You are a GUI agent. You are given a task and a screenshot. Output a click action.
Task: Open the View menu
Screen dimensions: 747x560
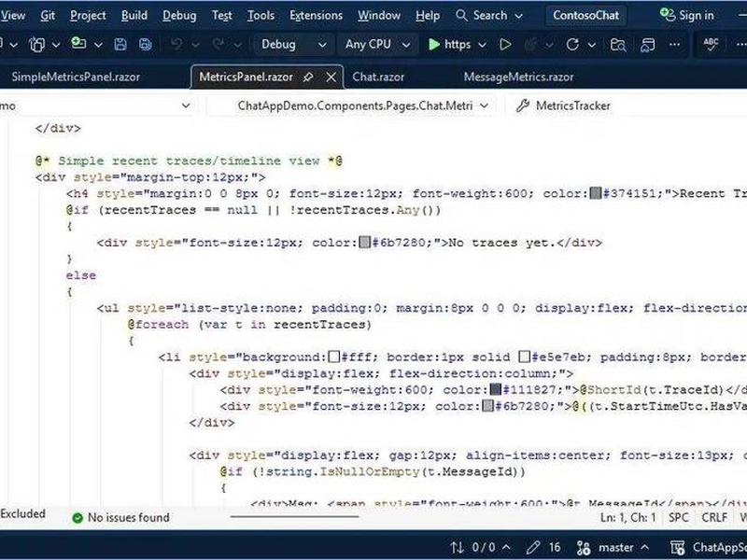coord(12,15)
